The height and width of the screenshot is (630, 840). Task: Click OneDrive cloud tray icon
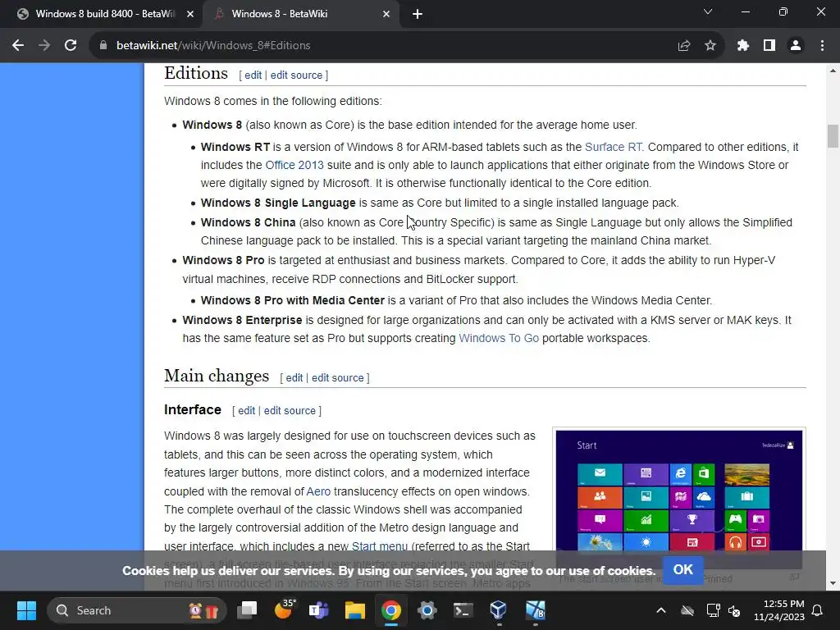[x=687, y=610]
